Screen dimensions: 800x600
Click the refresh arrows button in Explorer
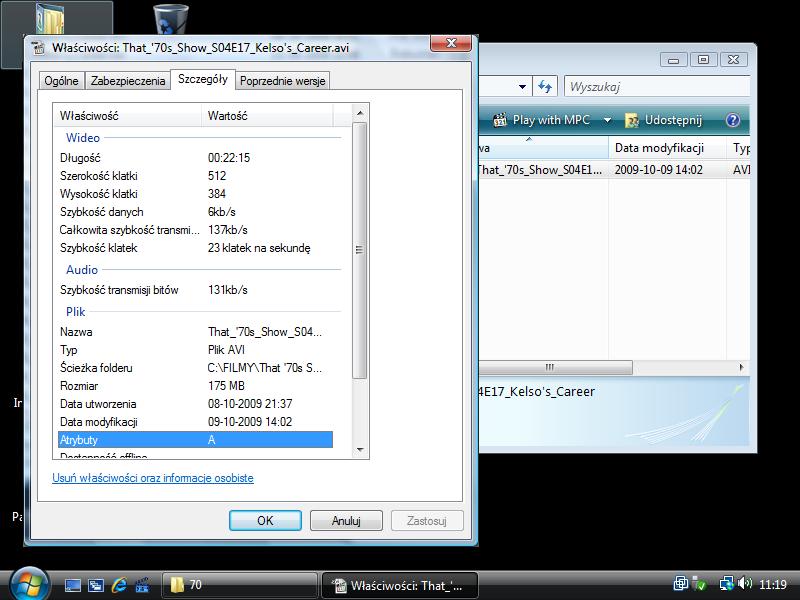coord(545,87)
